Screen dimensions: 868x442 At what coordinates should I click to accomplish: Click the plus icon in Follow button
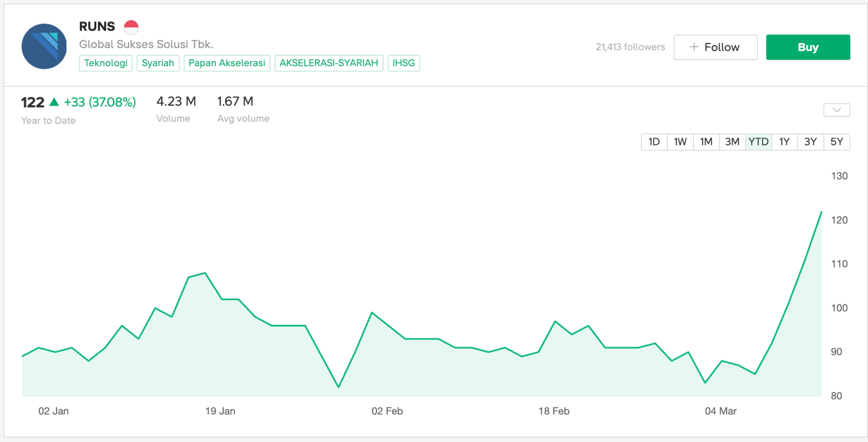click(694, 47)
